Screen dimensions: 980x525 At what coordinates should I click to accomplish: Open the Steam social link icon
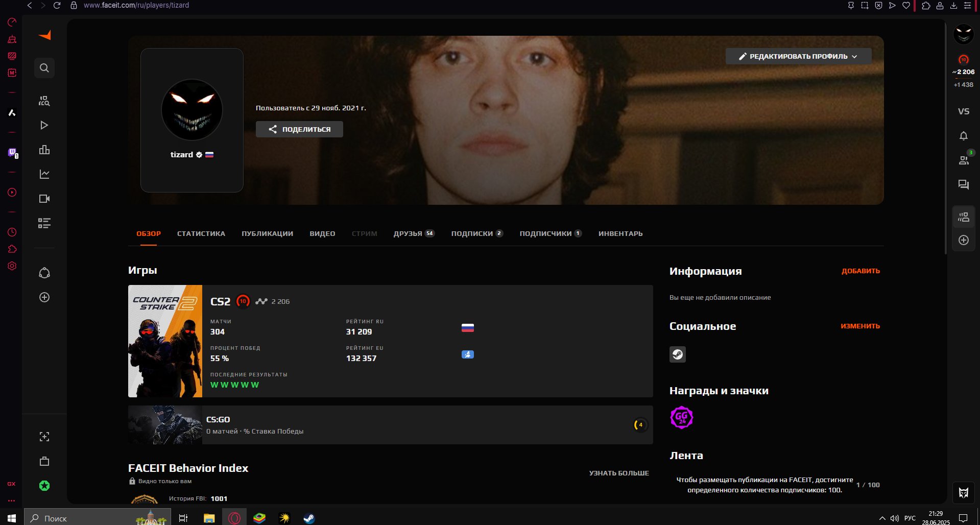[x=678, y=354]
